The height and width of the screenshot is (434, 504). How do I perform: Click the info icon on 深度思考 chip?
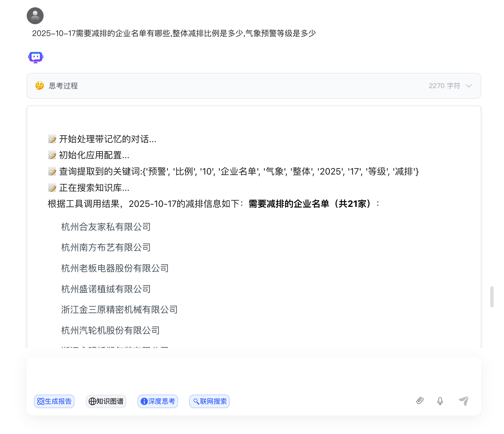144,401
